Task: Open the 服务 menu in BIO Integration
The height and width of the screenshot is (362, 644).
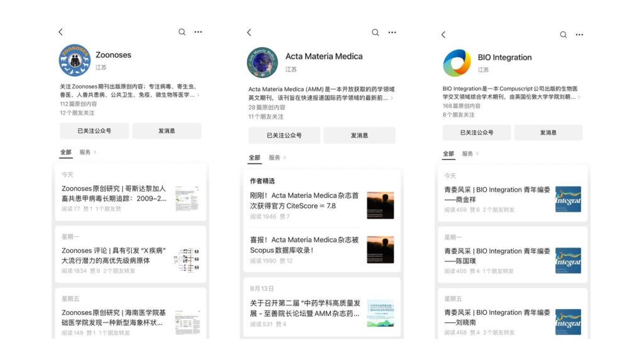Action: click(470, 154)
